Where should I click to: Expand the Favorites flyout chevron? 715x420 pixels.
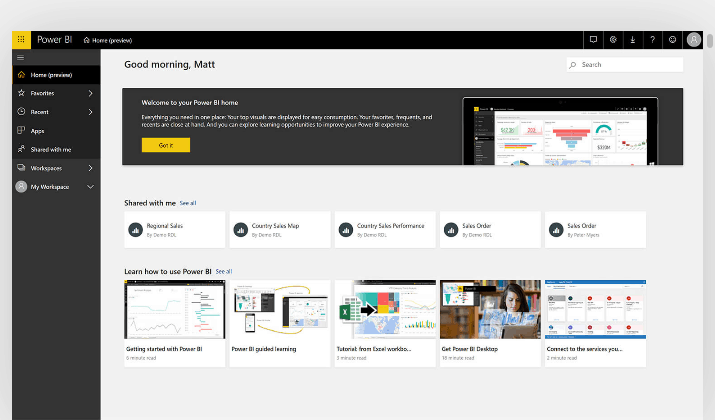[90, 93]
